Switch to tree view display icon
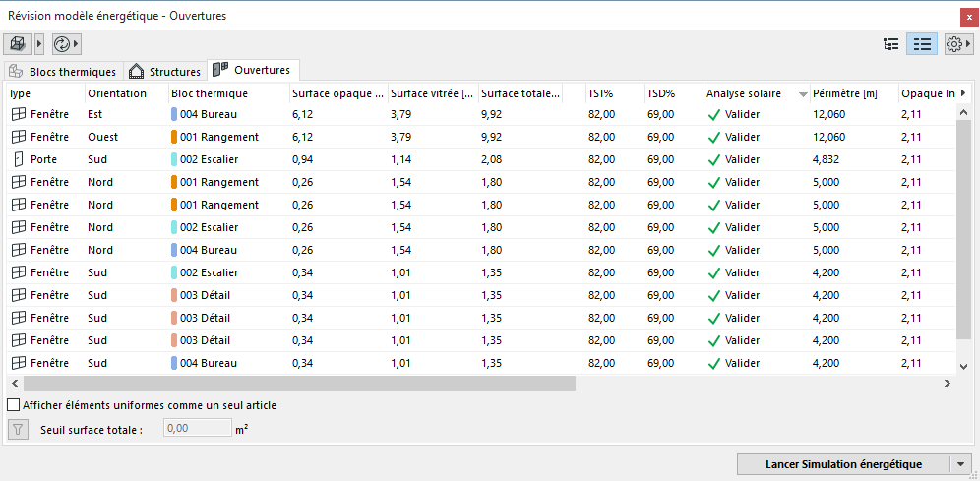 coord(891,44)
